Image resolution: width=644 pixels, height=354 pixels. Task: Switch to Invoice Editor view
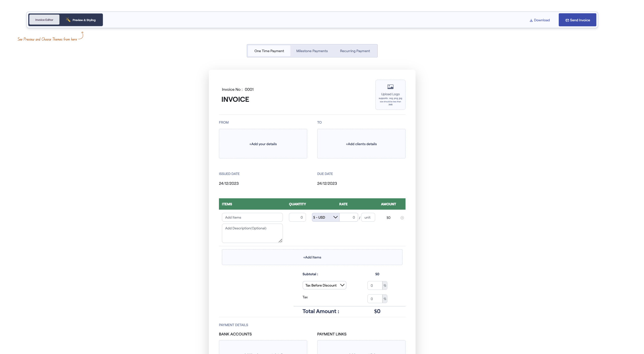pyautogui.click(x=44, y=20)
